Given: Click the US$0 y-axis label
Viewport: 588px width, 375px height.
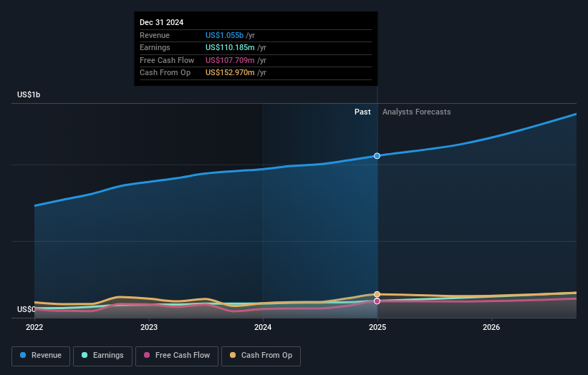Looking at the screenshot, I should 26,309.
